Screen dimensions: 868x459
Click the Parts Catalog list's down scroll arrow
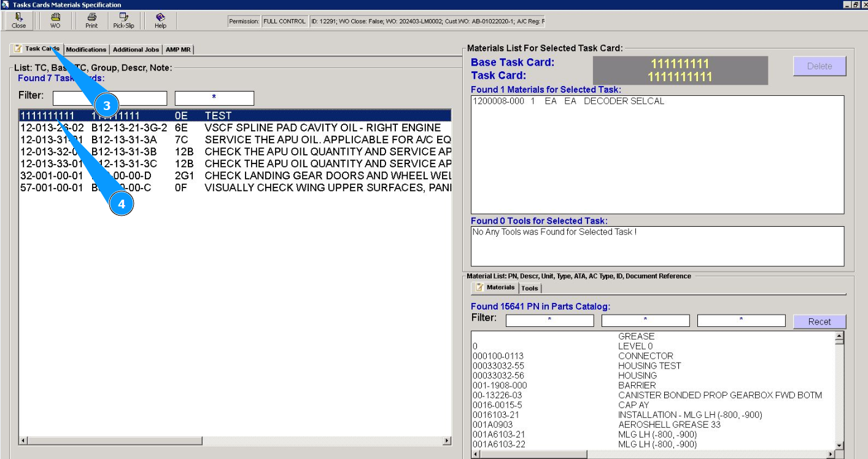pyautogui.click(x=839, y=445)
